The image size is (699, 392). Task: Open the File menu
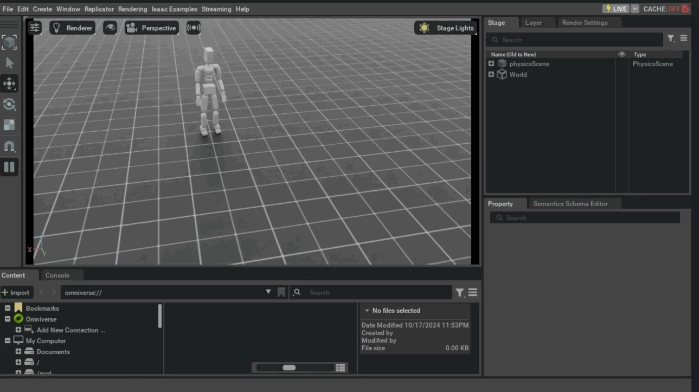click(8, 9)
